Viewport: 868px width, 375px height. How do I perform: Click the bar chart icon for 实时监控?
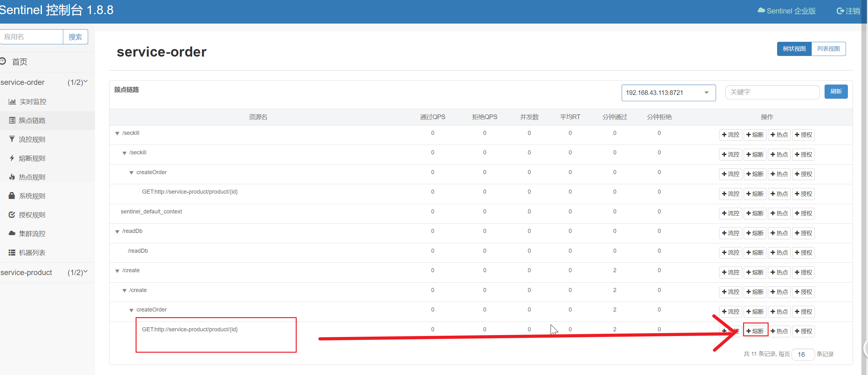click(x=12, y=102)
